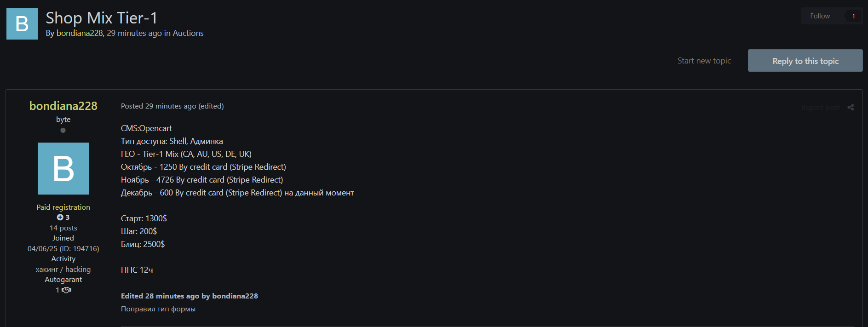Click Reply to this topic
868x327 pixels.
(x=805, y=61)
